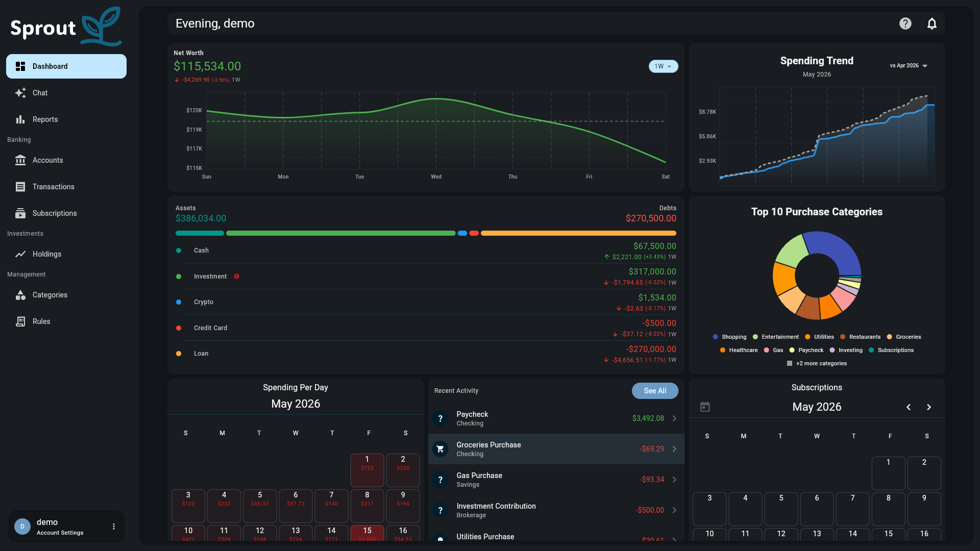Viewport: 980px width, 551px height.
Task: Open the 1W time range dropdown
Action: pyautogui.click(x=663, y=66)
